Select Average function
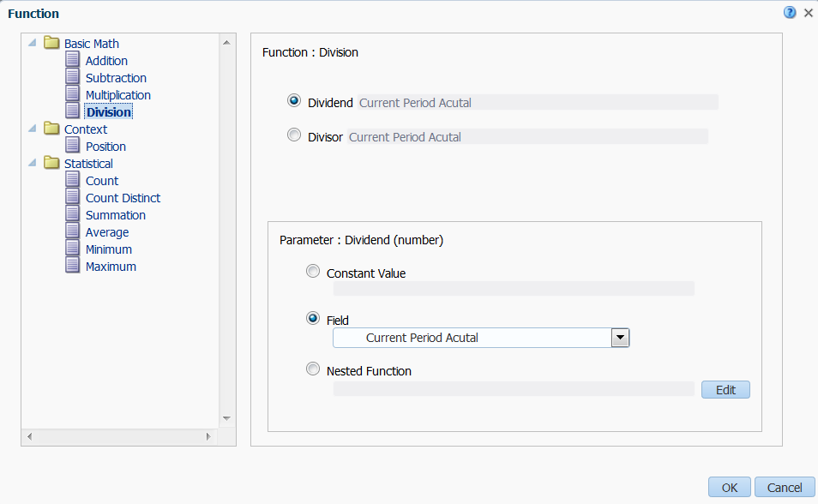The height and width of the screenshot is (504, 818). point(107,232)
